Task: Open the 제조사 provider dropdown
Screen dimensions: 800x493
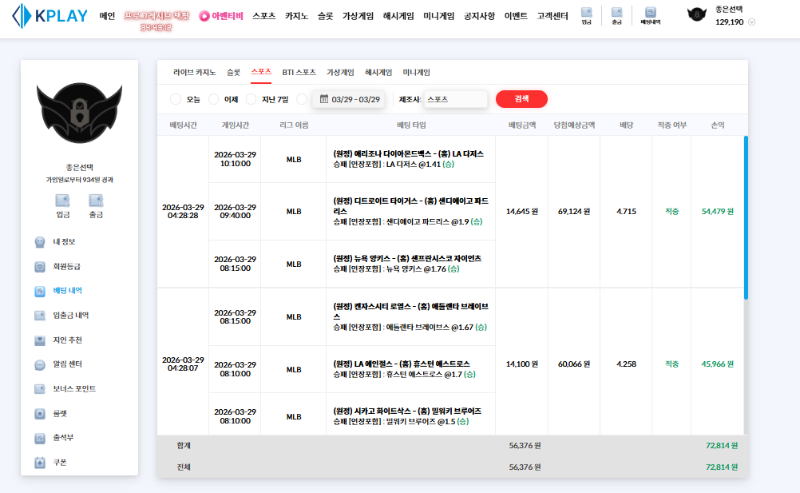Action: point(455,99)
